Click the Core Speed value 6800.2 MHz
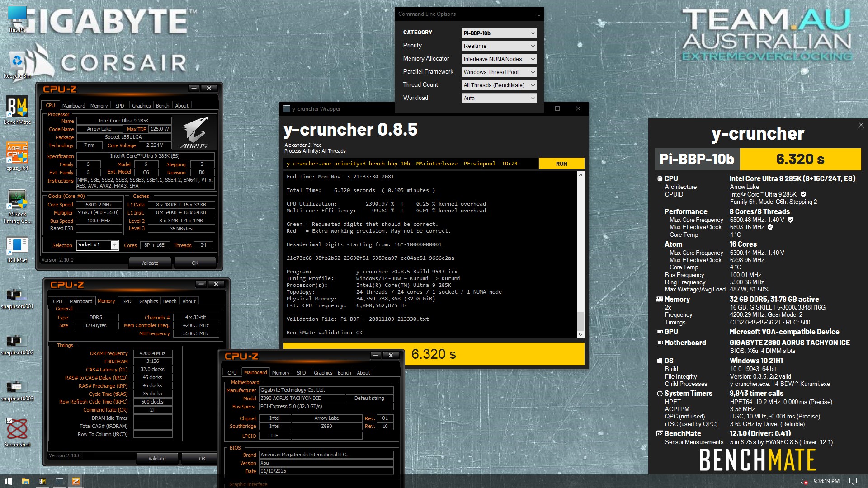Screen dimensions: 868x488 point(99,205)
